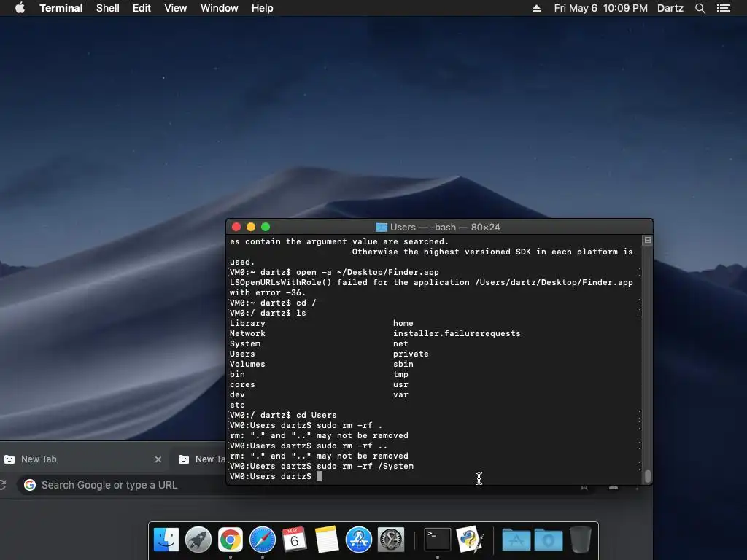Open Launchpad from the Dock
The height and width of the screenshot is (560, 747).
tap(198, 540)
